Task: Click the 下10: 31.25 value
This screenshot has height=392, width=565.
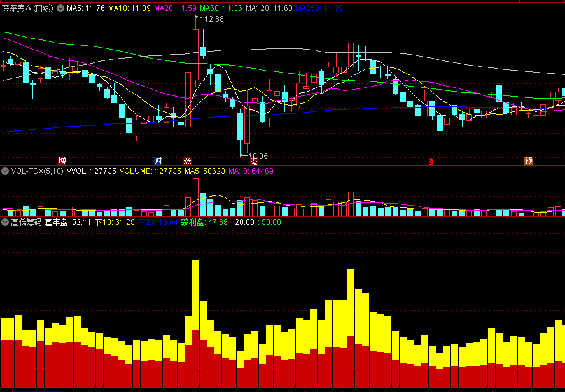Action: coord(115,222)
